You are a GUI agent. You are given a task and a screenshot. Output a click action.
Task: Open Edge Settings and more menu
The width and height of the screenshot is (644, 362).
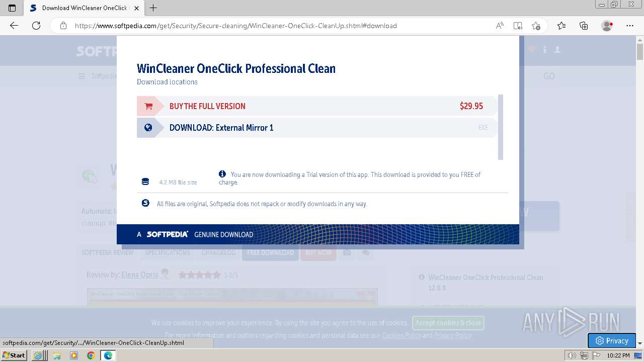[x=630, y=26]
